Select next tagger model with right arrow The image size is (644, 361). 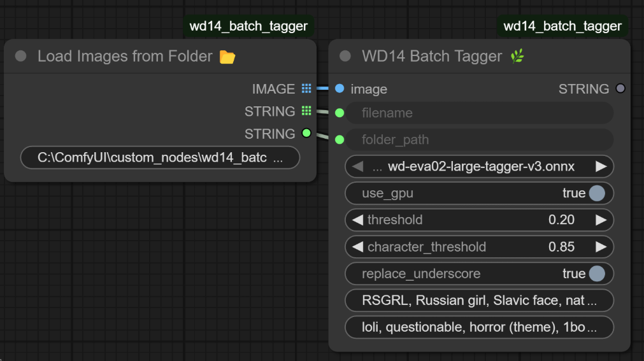coord(601,167)
